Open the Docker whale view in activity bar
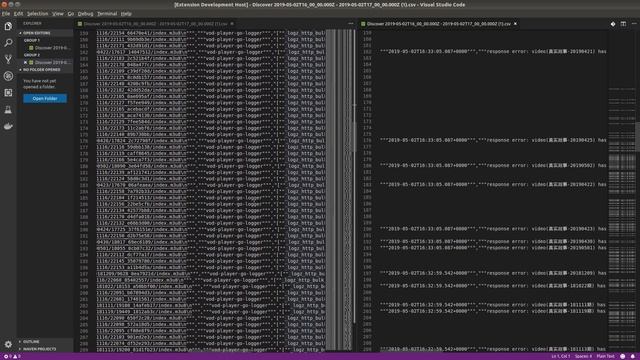Image resolution: width=640 pixels, height=360 pixels. [x=8, y=126]
